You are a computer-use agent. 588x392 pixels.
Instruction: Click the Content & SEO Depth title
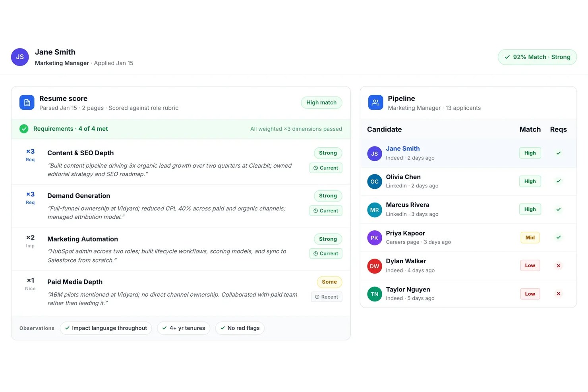click(80, 153)
